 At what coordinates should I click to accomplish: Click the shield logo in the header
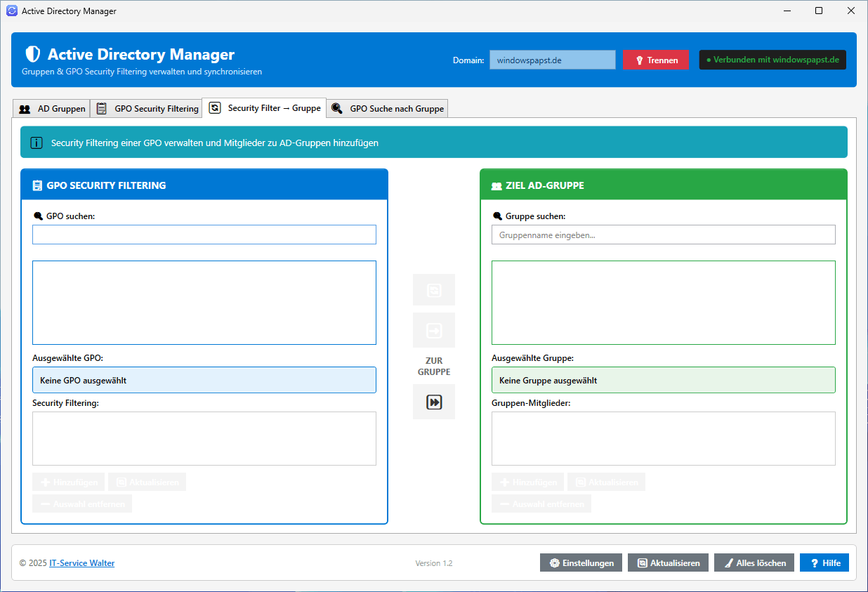pos(32,55)
